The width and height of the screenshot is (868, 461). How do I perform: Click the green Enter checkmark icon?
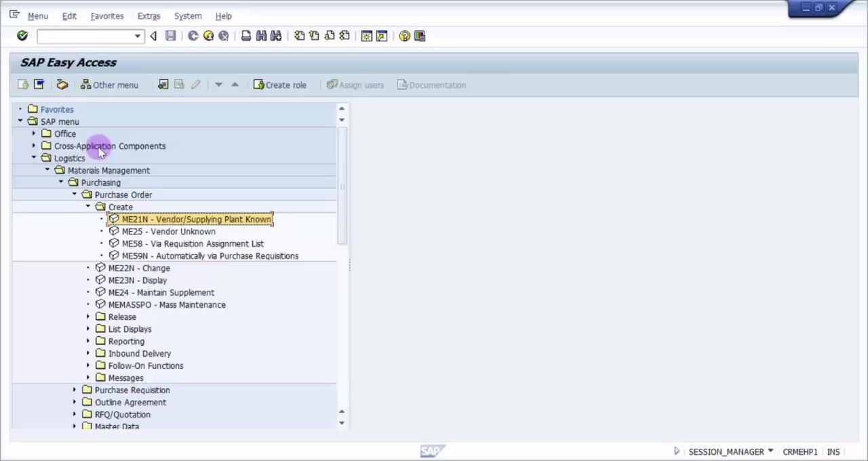point(22,36)
